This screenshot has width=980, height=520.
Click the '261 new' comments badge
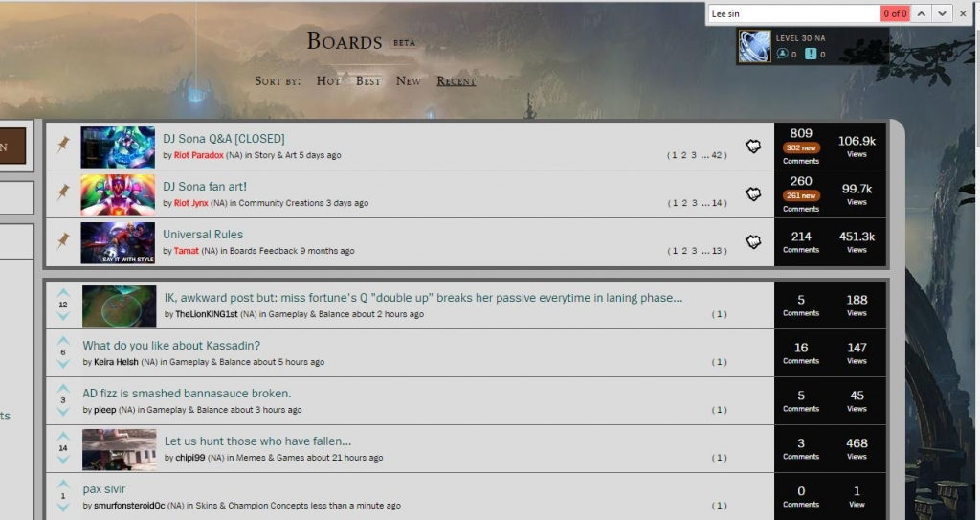801,196
